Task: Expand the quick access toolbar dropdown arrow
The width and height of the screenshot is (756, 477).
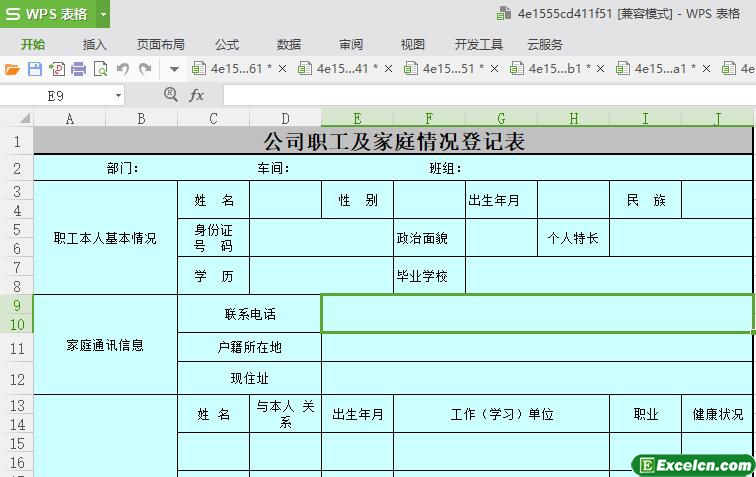Action: click(x=174, y=69)
